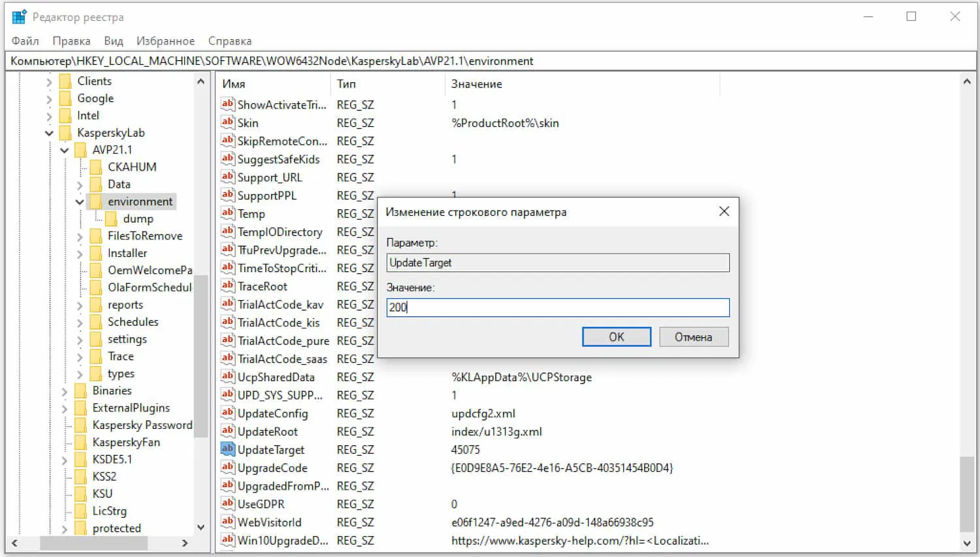Expand the Clients tree node
Screen dimensions: 980x557
pos(49,82)
